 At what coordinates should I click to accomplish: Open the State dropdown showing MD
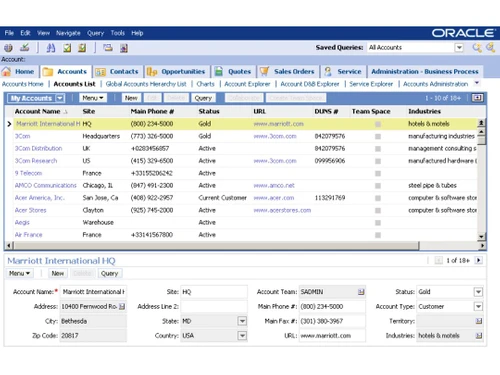tap(242, 321)
